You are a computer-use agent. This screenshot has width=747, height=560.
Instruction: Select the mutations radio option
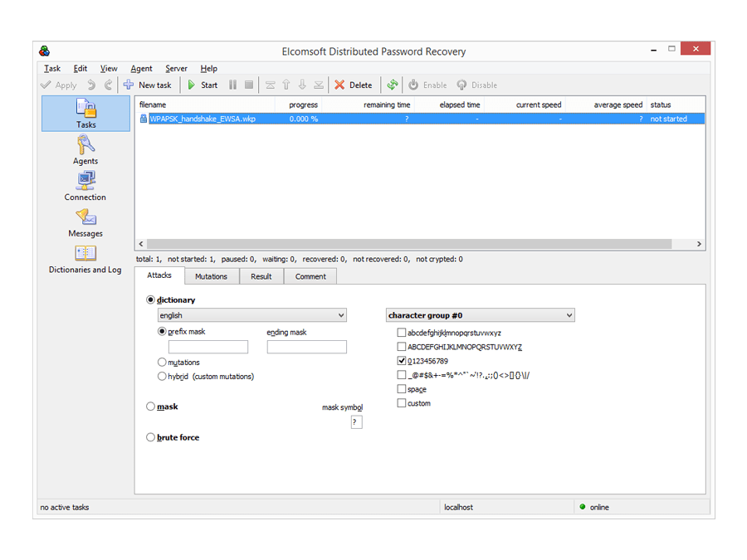tap(162, 362)
